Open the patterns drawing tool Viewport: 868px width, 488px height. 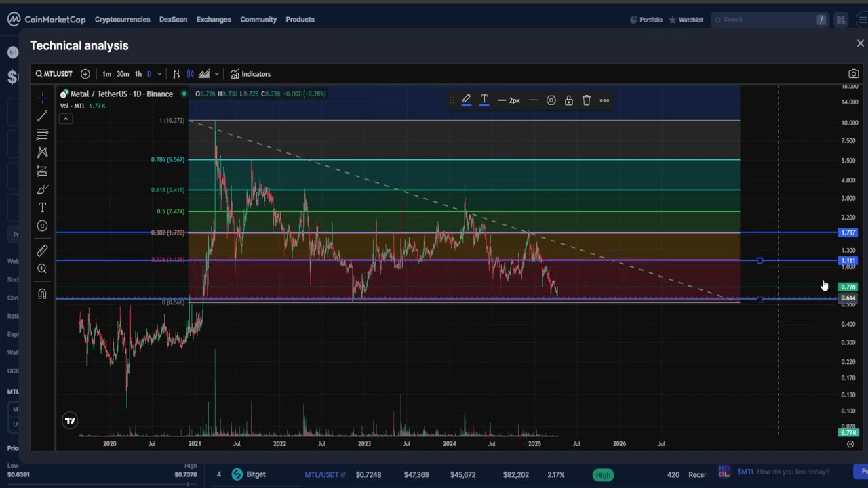pos(42,152)
